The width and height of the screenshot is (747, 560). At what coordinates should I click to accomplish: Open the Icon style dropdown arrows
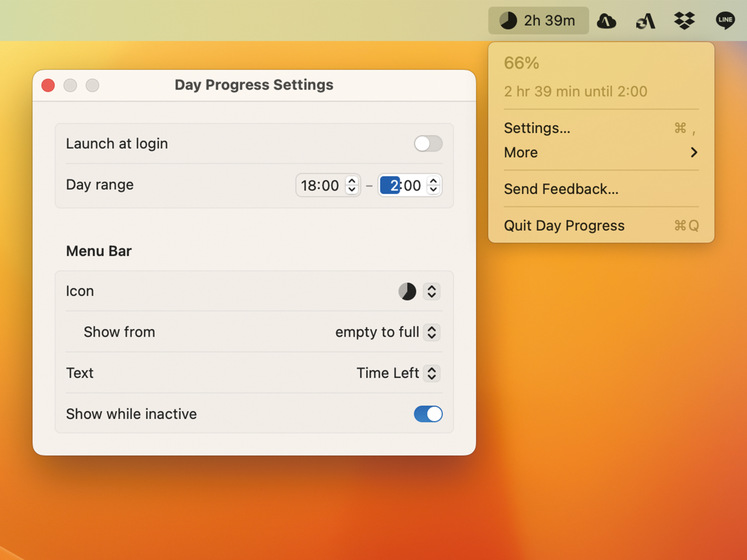point(431,291)
